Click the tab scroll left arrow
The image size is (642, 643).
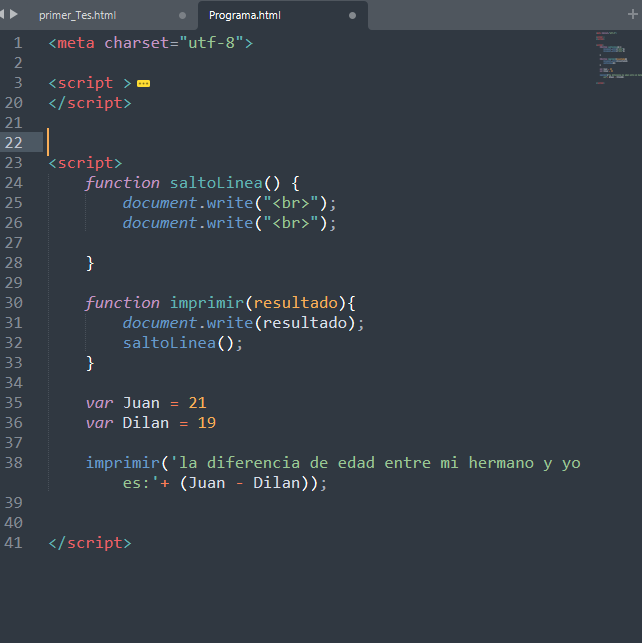pyautogui.click(x=2, y=14)
